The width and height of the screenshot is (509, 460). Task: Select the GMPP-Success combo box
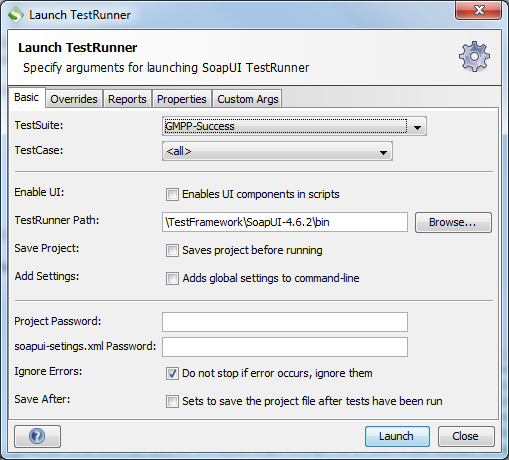[x=294, y=126]
